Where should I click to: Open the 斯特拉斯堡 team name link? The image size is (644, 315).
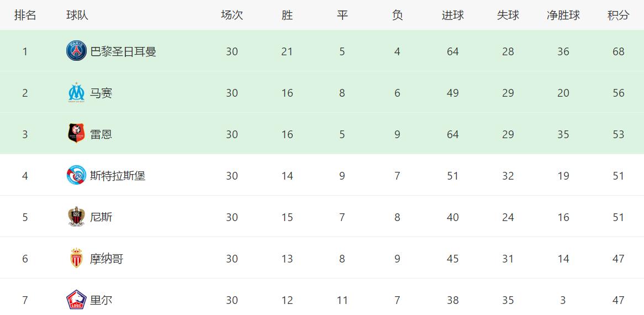pos(118,176)
